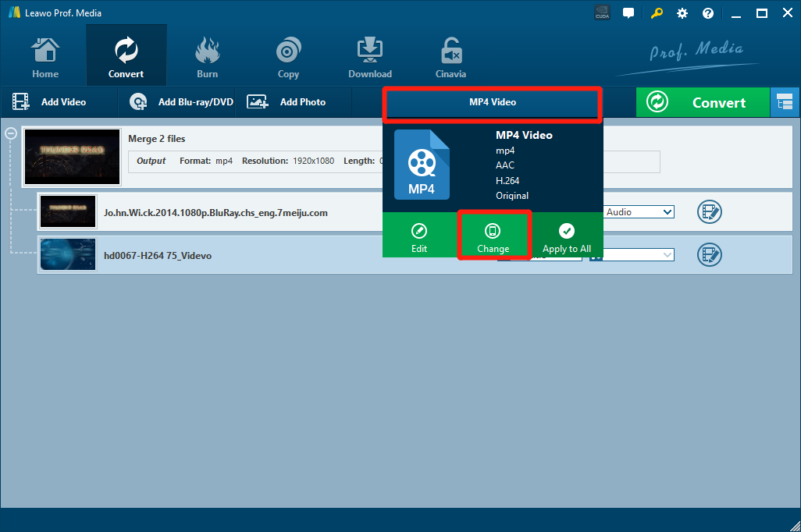Switch to the Burn module
The image size is (801, 532).
207,59
